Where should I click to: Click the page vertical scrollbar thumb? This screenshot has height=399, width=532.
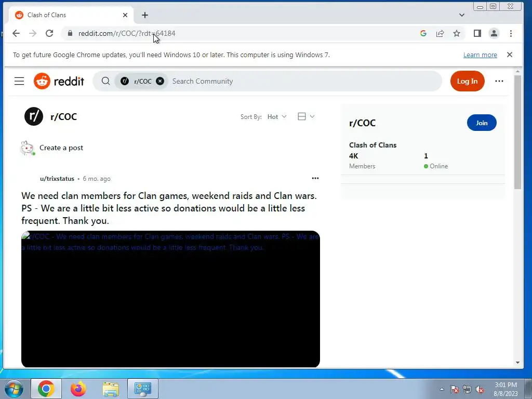(x=517, y=132)
